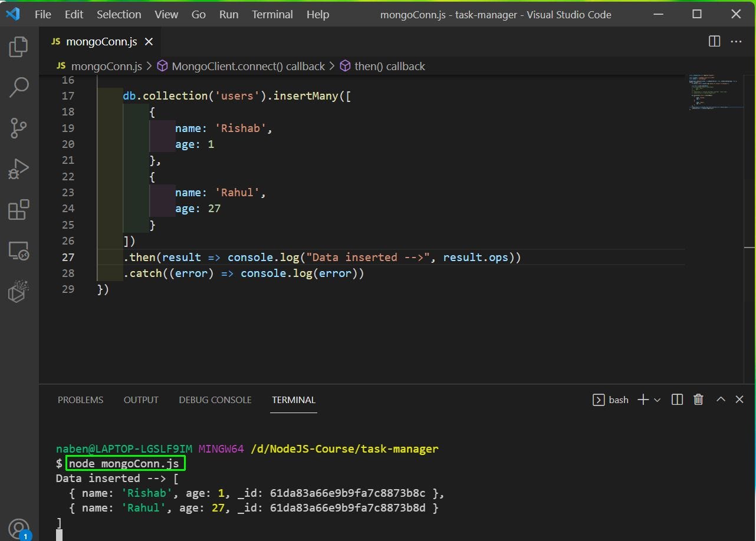Close the terminal panel

(x=739, y=400)
